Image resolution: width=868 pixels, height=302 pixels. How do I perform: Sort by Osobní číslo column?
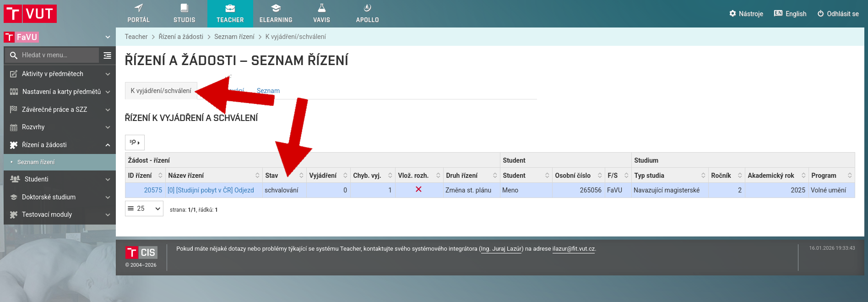pos(579,176)
